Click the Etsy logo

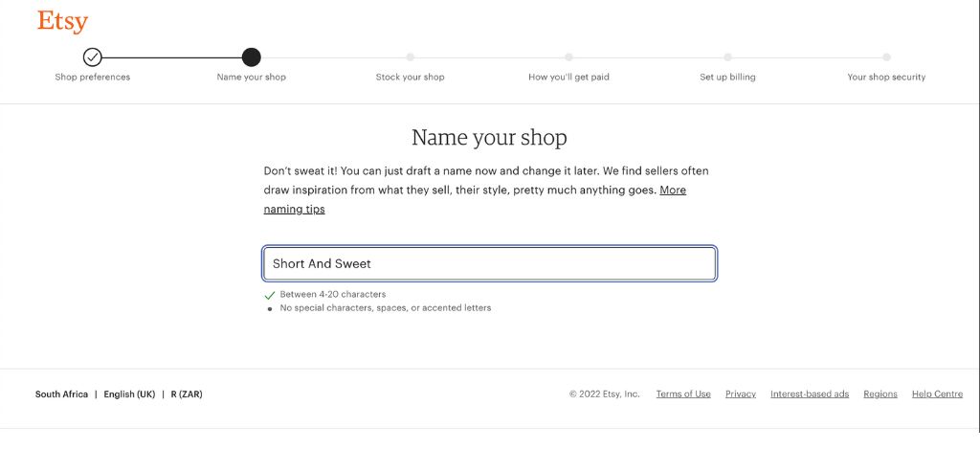pyautogui.click(x=62, y=21)
